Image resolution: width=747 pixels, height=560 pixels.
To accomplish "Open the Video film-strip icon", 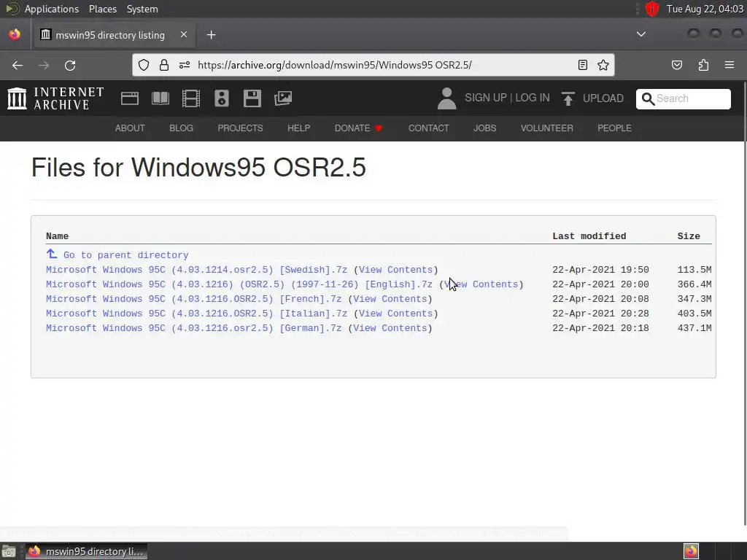I will 190,98.
